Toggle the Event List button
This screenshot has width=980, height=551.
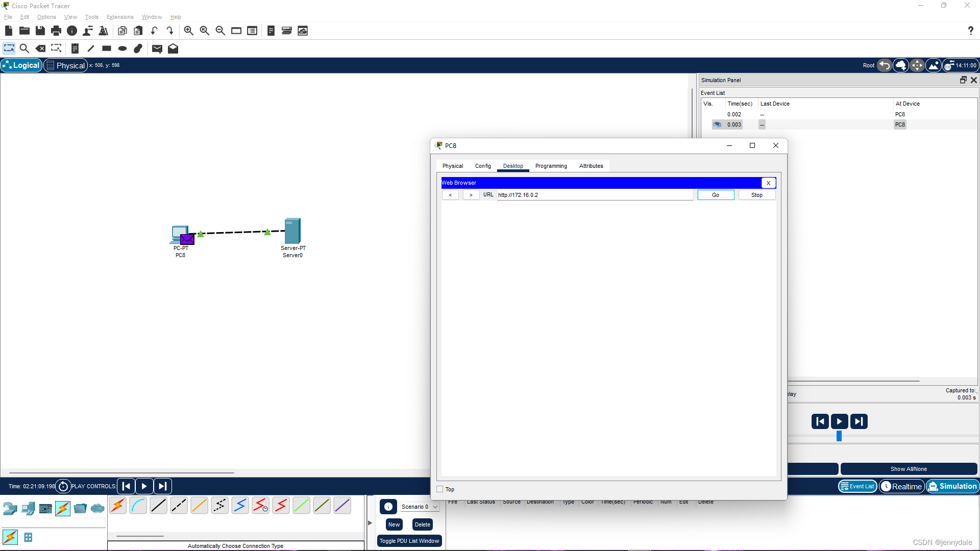click(857, 486)
